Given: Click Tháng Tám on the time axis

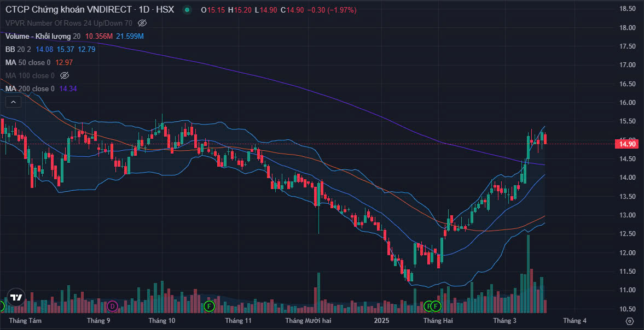Looking at the screenshot, I should pos(25,321).
